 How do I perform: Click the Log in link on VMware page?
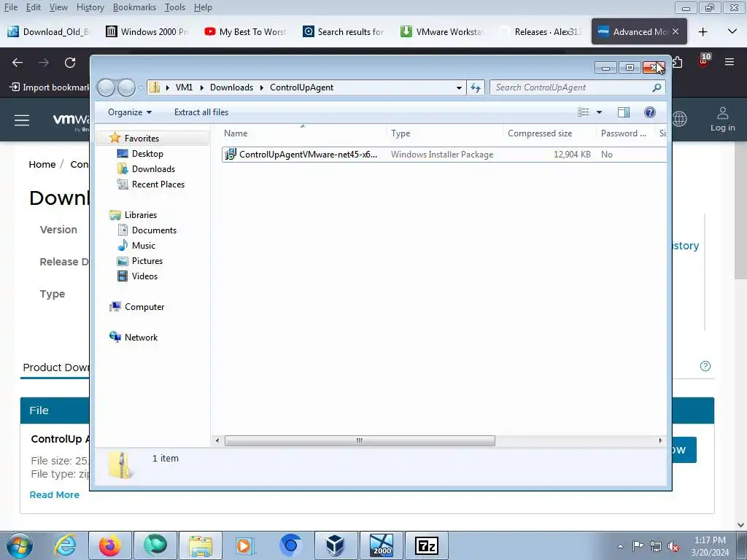[x=722, y=119]
